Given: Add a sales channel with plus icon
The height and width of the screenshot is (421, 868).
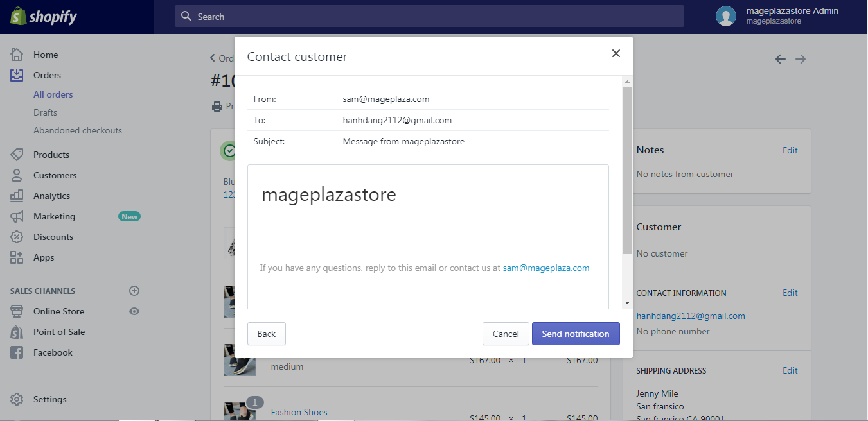Looking at the screenshot, I should (134, 291).
